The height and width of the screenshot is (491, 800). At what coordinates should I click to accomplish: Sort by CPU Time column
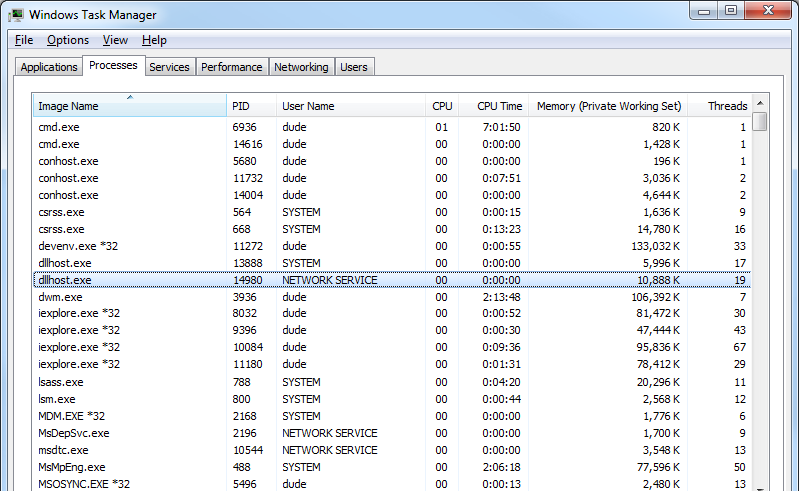494,106
